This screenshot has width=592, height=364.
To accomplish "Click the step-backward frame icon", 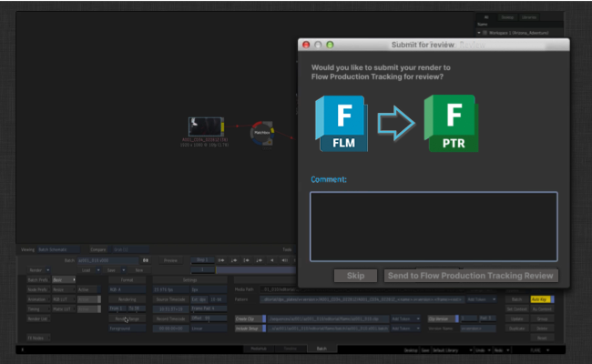I will [285, 260].
